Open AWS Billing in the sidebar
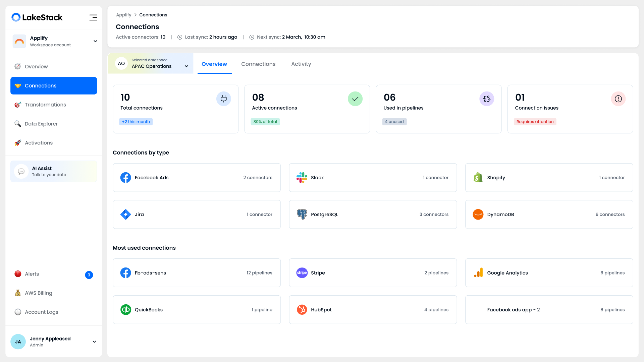This screenshot has width=644, height=362. pos(38,293)
